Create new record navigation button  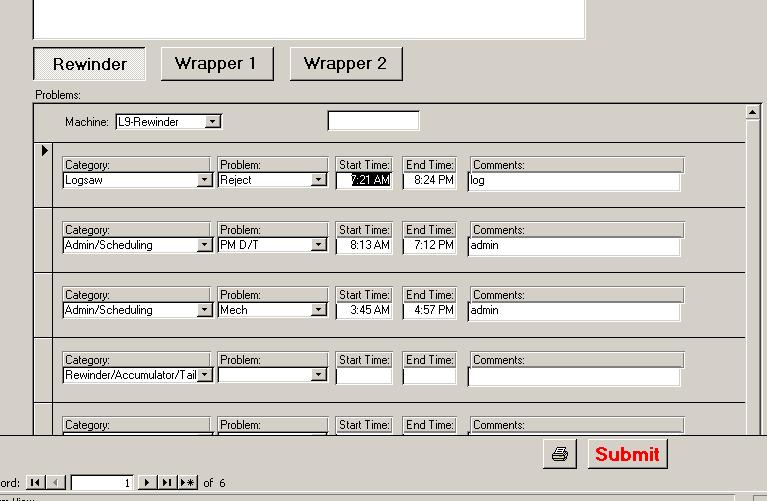click(188, 482)
